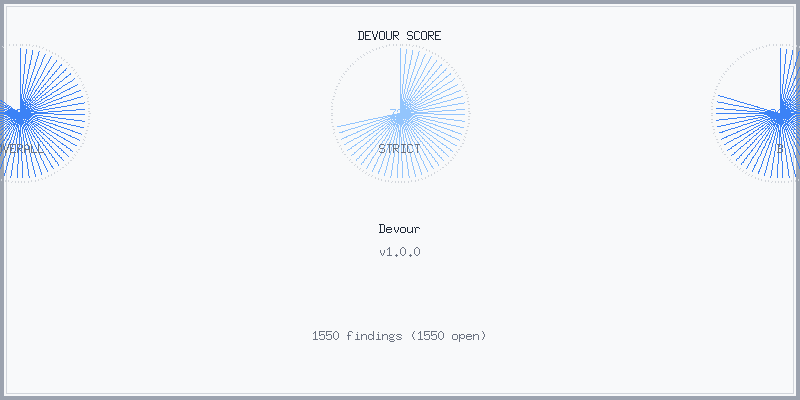Click the dark blue hub of the OVERALL gauge
The width and height of the screenshot is (800, 400).
coord(20,114)
